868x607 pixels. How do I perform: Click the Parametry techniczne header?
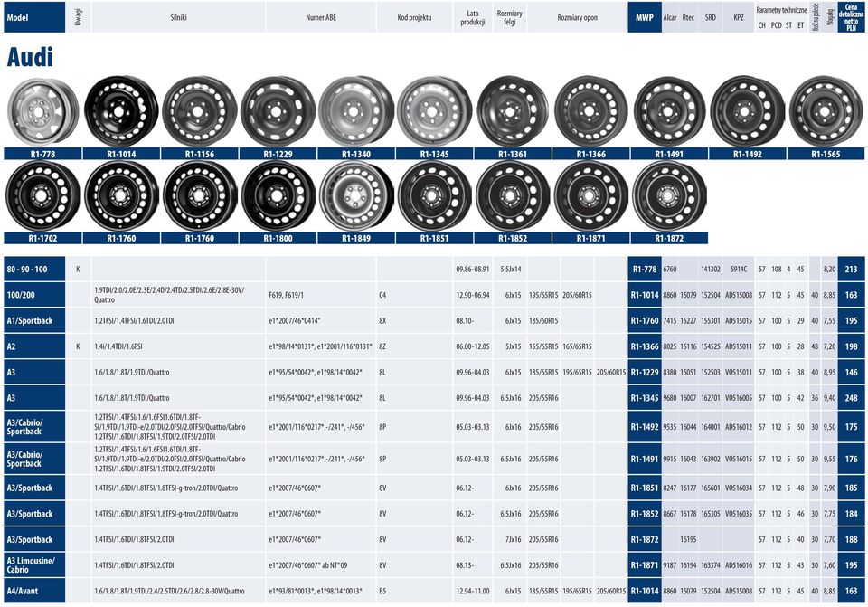(x=781, y=10)
